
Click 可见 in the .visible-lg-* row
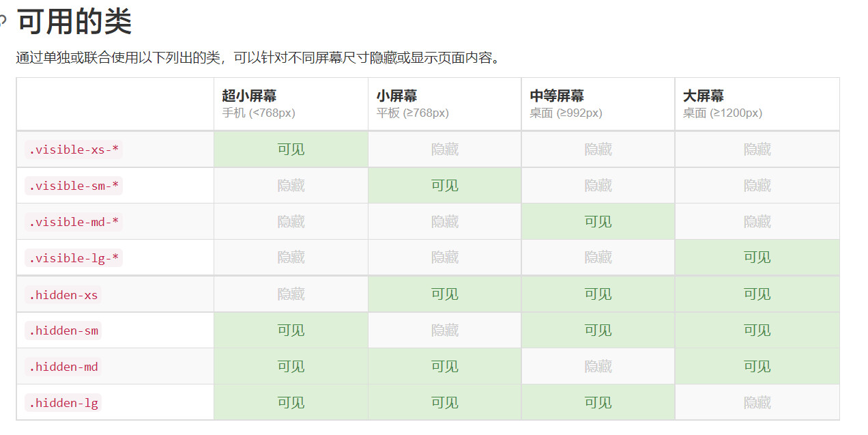coord(757,257)
